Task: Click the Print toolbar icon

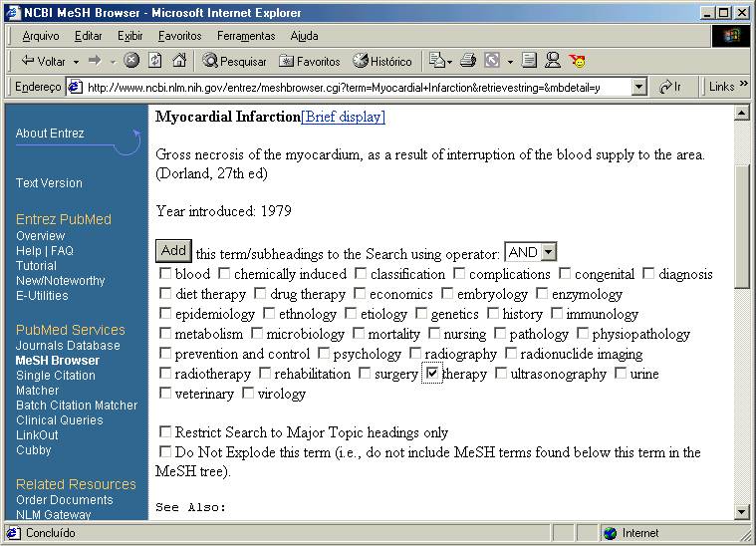Action: click(468, 61)
